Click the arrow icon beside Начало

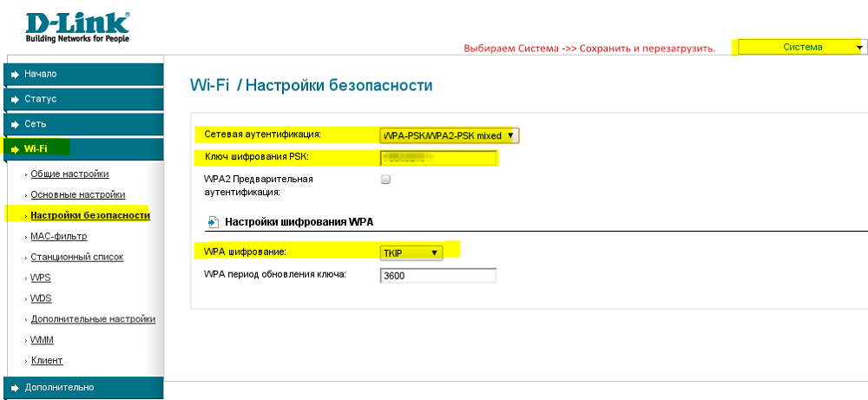click(15, 74)
